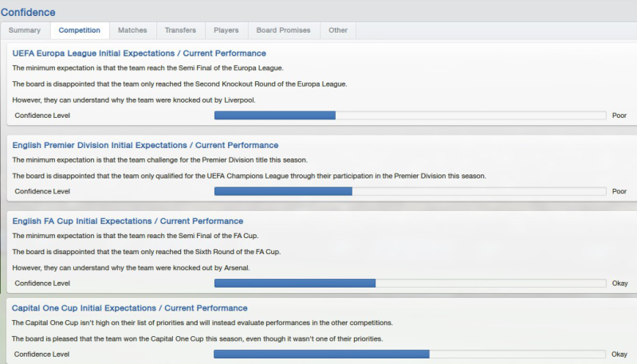Viewport: 637px width, 364px height.
Task: Select the English FA Cup expectations heading
Action: click(128, 221)
